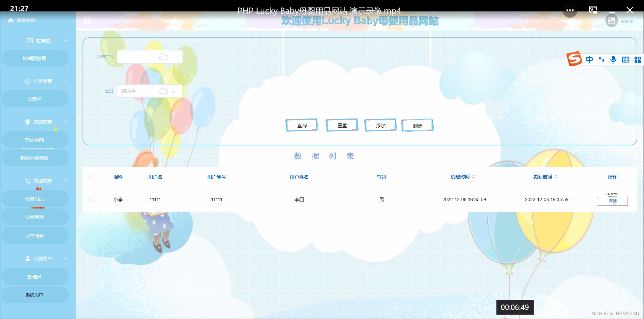Open 系统用户 submenu item at bottom
Screen dimensions: 644x319
click(x=35, y=295)
